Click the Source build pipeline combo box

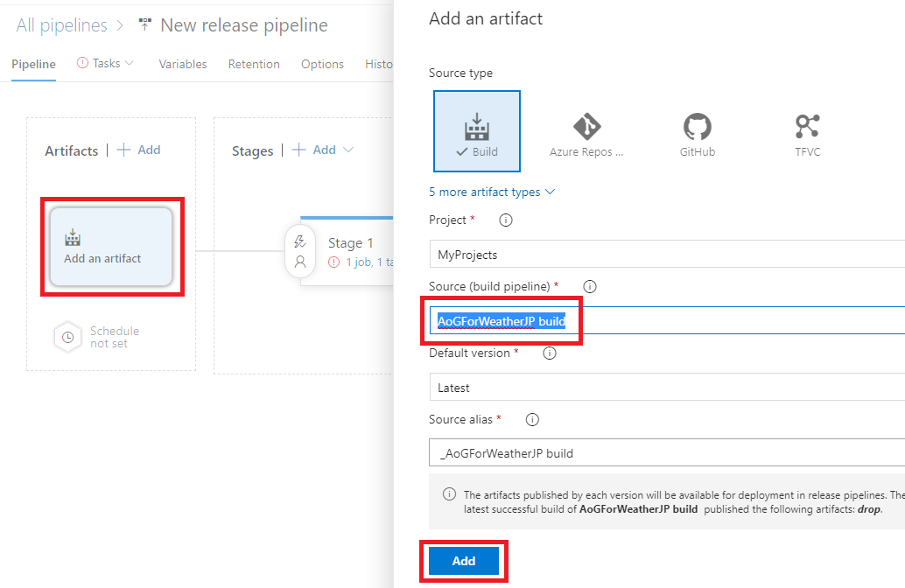pos(667,321)
